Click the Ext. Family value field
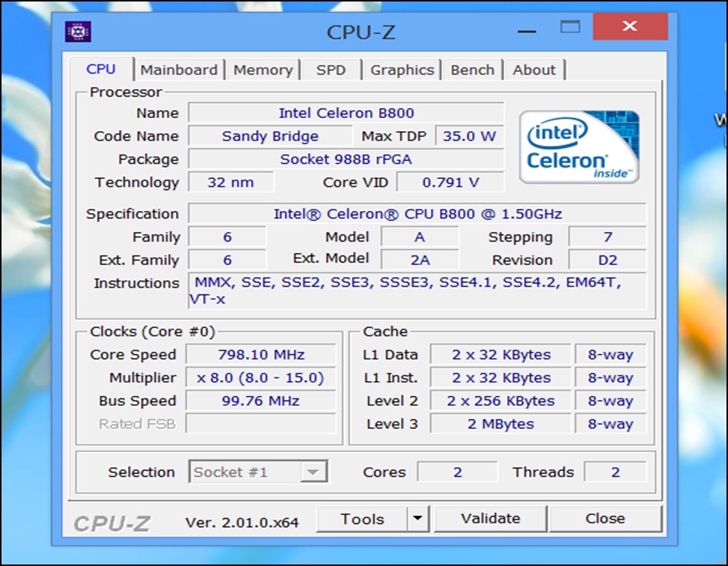The image size is (728, 566). tap(227, 260)
